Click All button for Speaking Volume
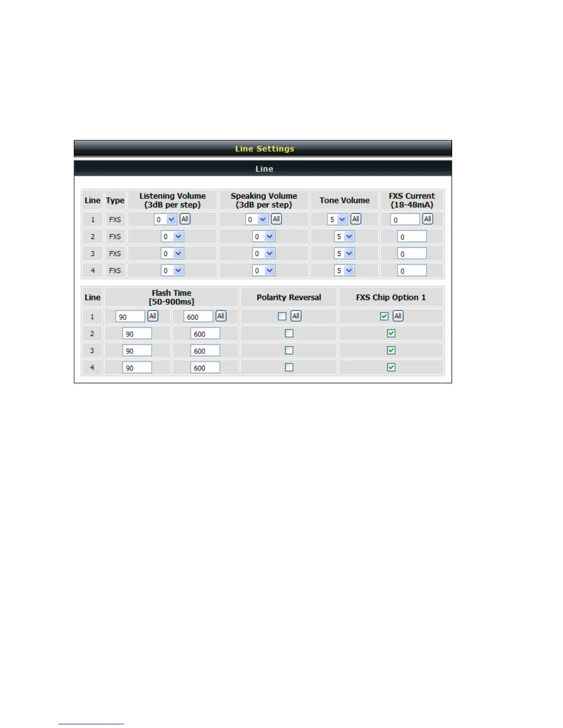This screenshot has width=563, height=728. 276,219
